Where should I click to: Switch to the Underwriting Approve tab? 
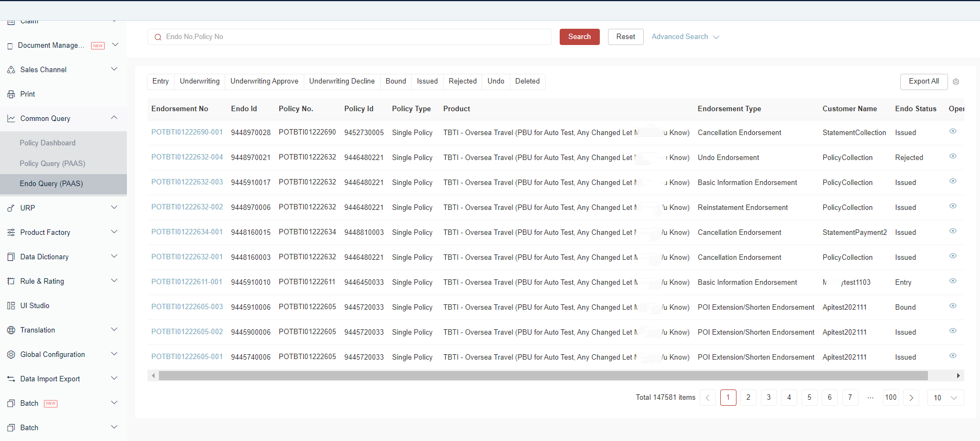coord(264,81)
